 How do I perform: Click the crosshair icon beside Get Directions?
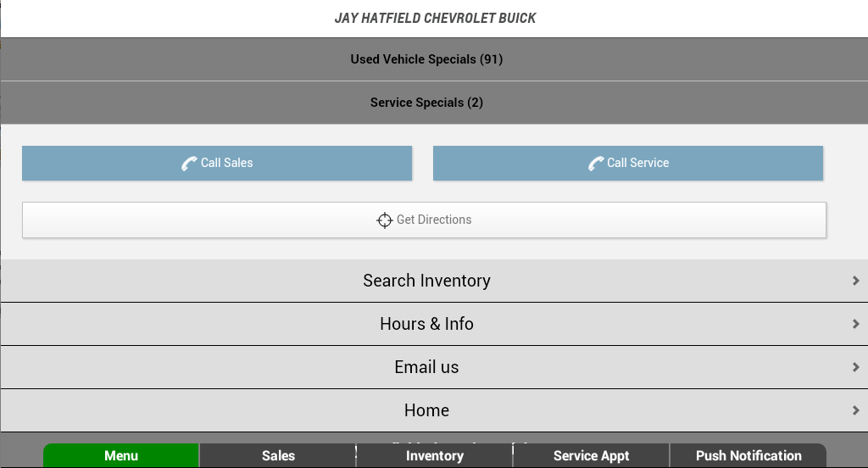pyautogui.click(x=384, y=220)
